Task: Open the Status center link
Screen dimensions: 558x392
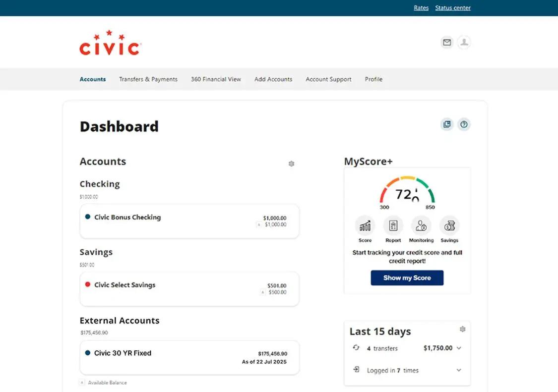Action: click(453, 7)
